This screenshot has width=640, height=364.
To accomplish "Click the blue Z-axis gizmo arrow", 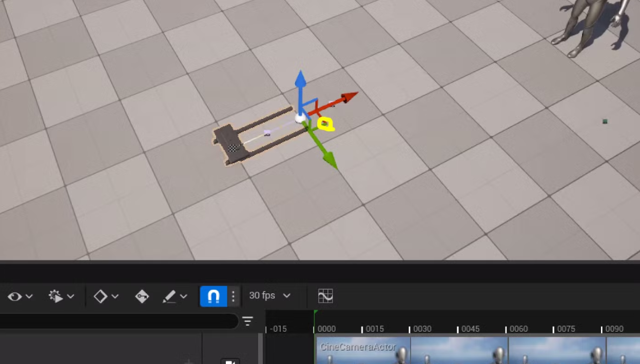I will (301, 87).
